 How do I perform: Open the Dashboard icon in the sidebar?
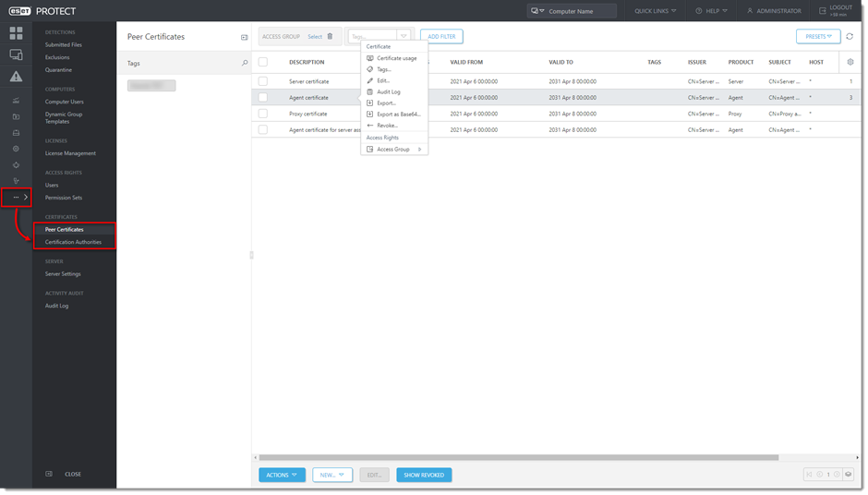16,33
